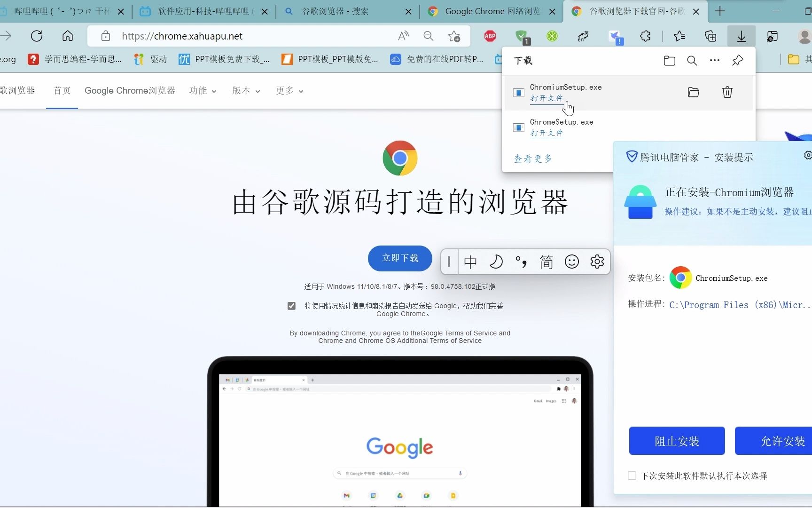The width and height of the screenshot is (812, 508).
Task: Open the favorites list icon
Action: pos(679,36)
